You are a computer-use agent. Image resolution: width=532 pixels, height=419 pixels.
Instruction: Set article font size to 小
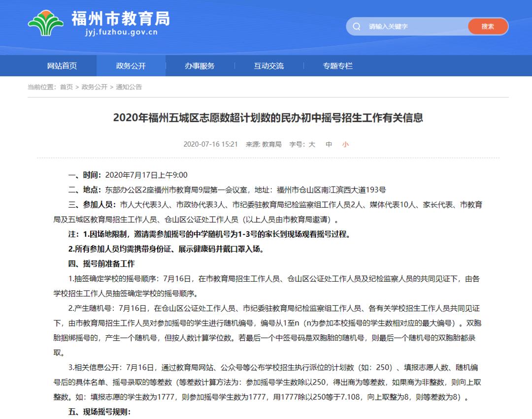(x=345, y=144)
